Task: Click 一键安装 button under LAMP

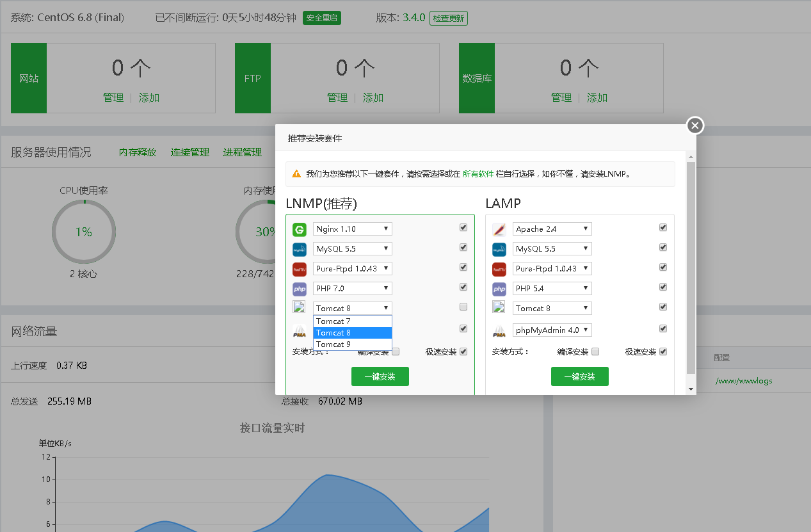Action: [x=580, y=377]
